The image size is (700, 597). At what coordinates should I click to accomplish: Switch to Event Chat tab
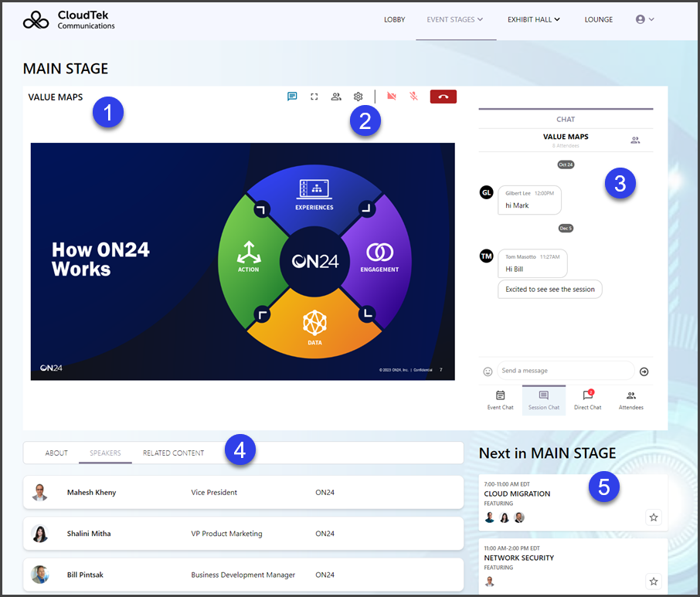pyautogui.click(x=501, y=400)
